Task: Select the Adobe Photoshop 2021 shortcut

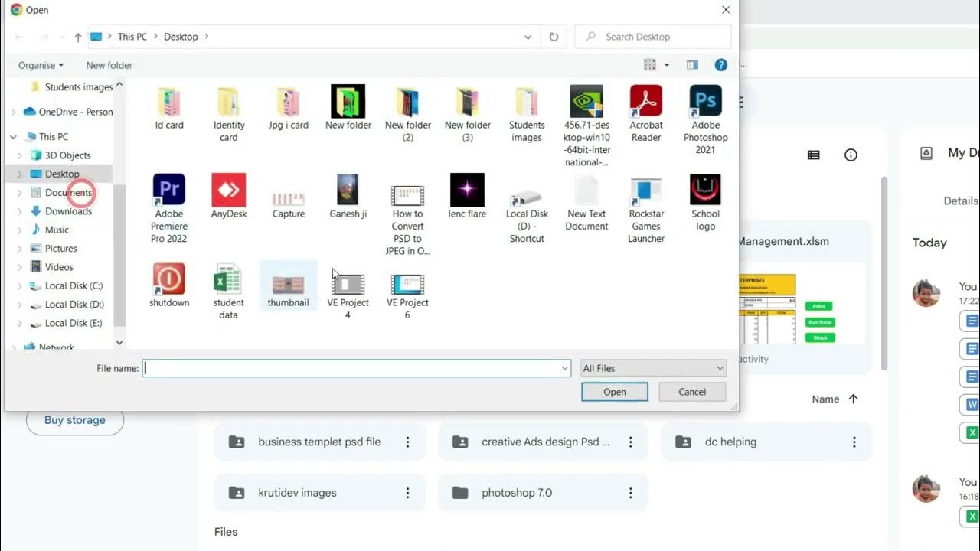Action: (x=706, y=120)
